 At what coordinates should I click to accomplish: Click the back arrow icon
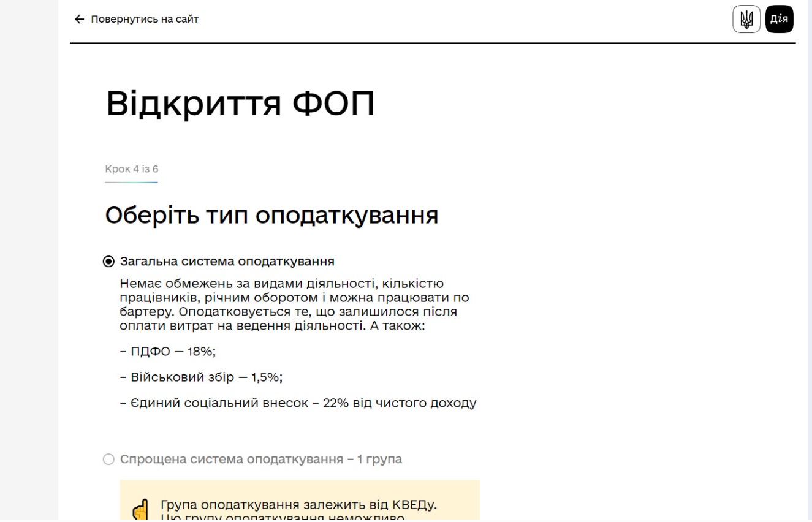(79, 19)
